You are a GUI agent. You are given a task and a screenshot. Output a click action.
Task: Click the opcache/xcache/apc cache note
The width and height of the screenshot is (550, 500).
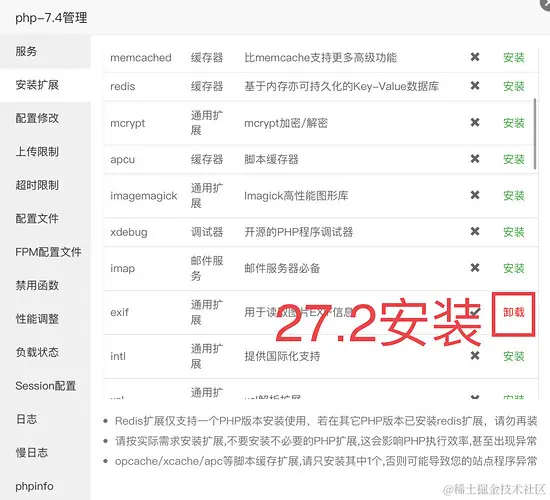326,461
